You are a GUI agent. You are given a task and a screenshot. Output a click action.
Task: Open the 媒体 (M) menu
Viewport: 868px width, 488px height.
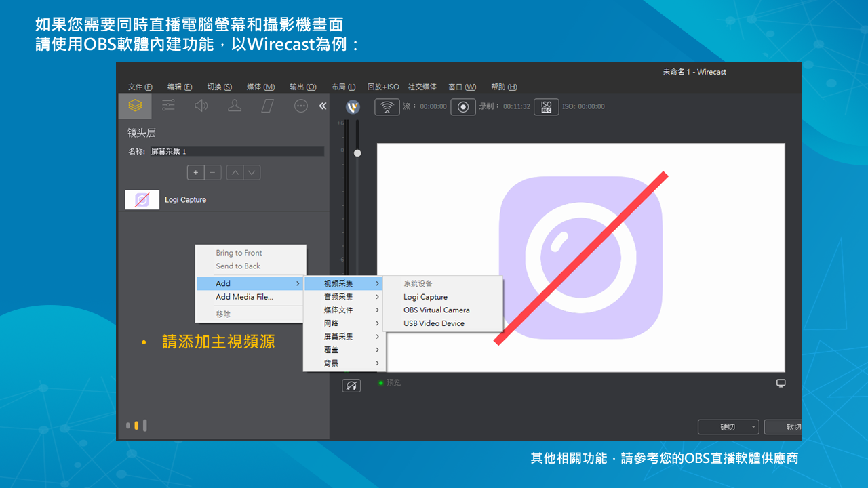point(260,87)
